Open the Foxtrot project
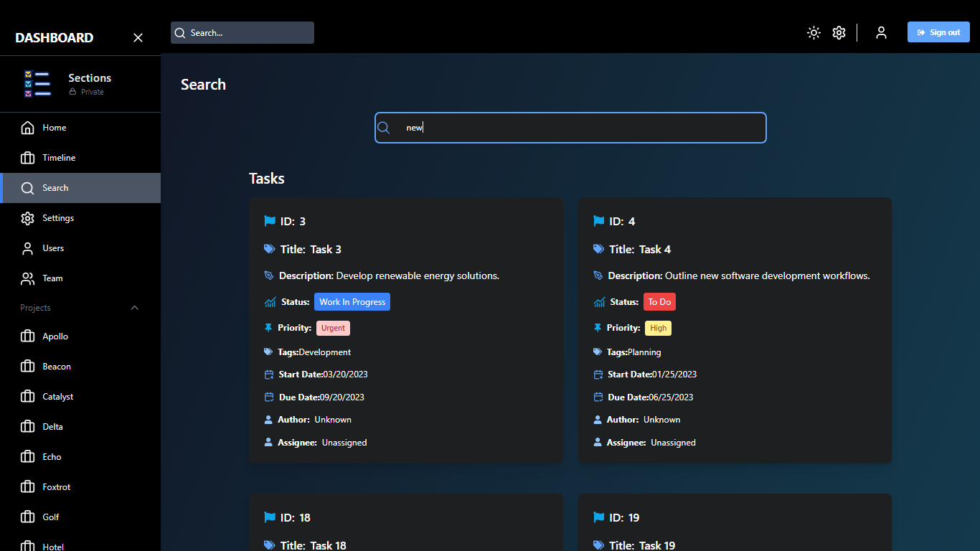Screen dimensions: 980x551 [x=80, y=487]
